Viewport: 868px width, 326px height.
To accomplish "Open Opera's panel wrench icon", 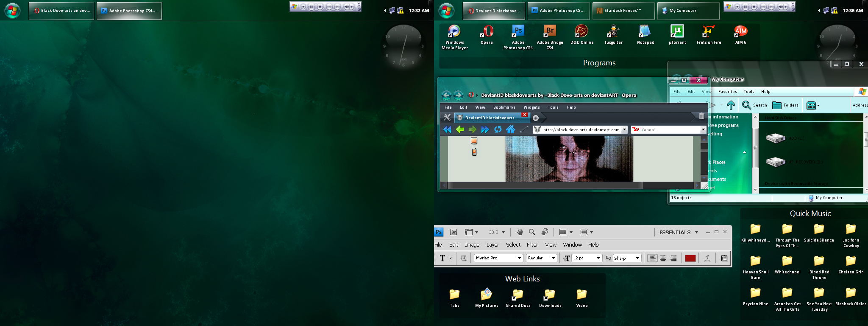I will 447,118.
